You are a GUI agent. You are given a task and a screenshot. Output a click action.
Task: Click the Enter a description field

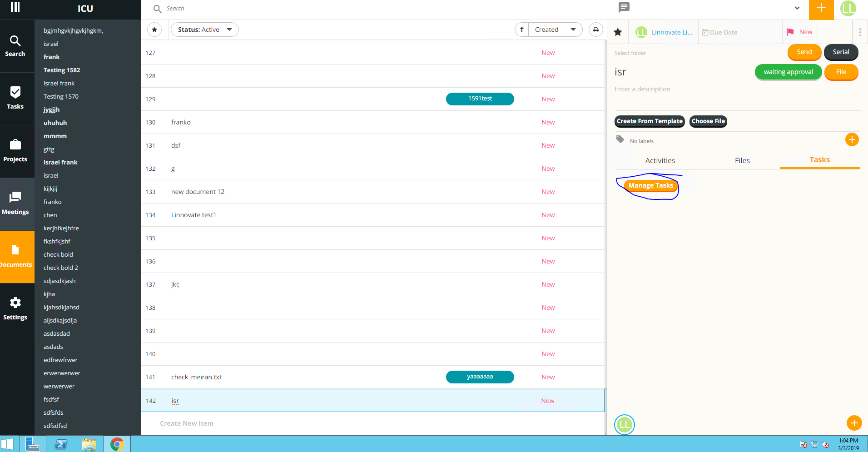[642, 89]
